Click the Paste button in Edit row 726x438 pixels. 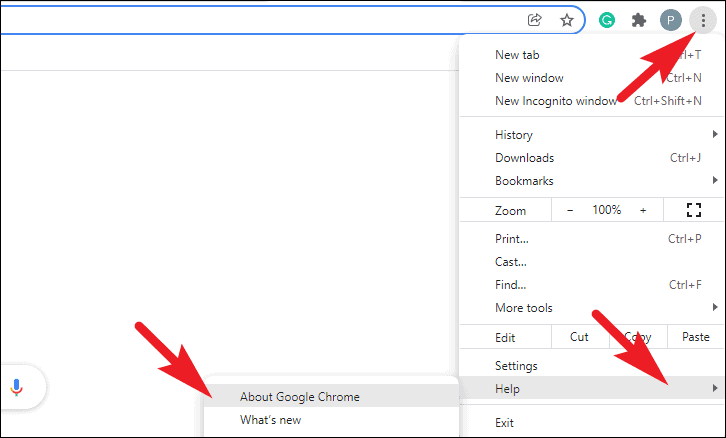tap(695, 337)
